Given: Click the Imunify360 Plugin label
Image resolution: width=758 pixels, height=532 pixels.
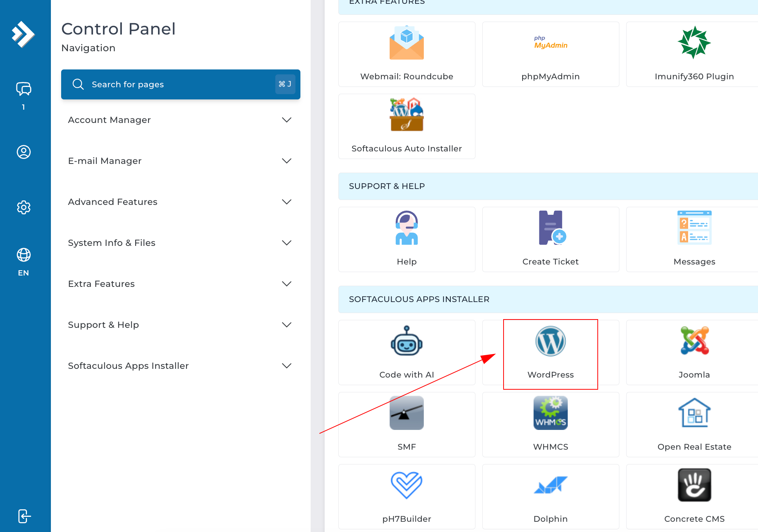Looking at the screenshot, I should click(694, 77).
